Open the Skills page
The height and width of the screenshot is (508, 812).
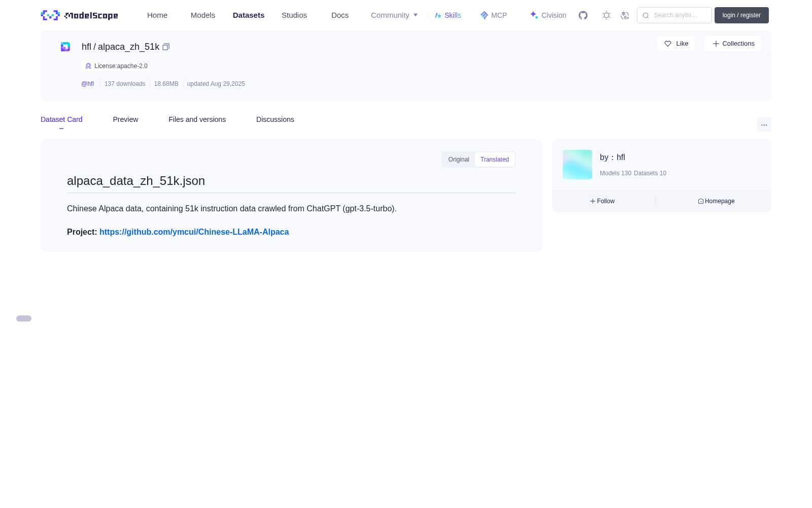point(448,15)
